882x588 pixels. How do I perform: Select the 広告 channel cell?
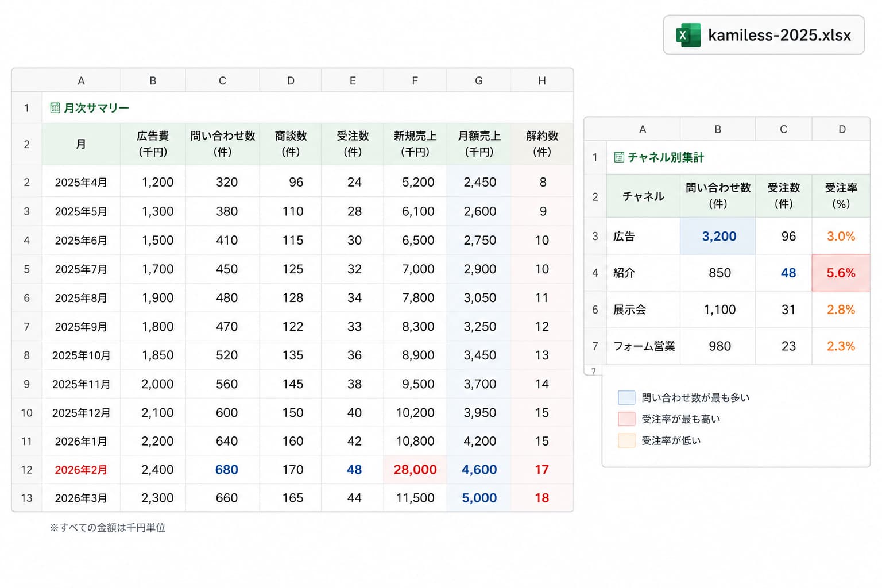tap(644, 236)
